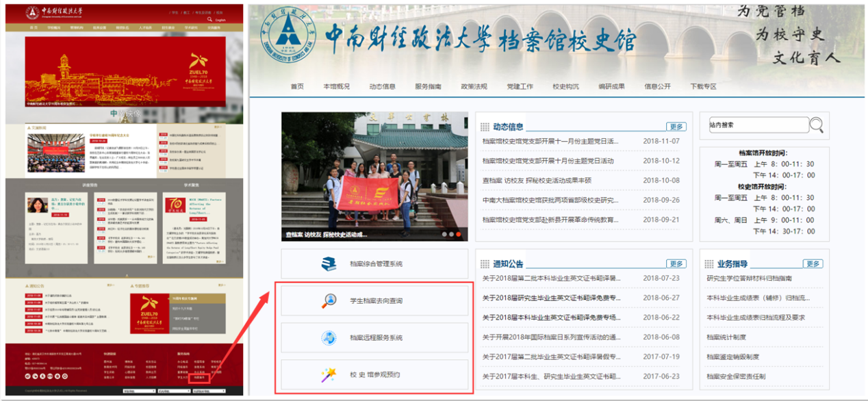
Task: Click the search icon on red university header
Action: 210,20
